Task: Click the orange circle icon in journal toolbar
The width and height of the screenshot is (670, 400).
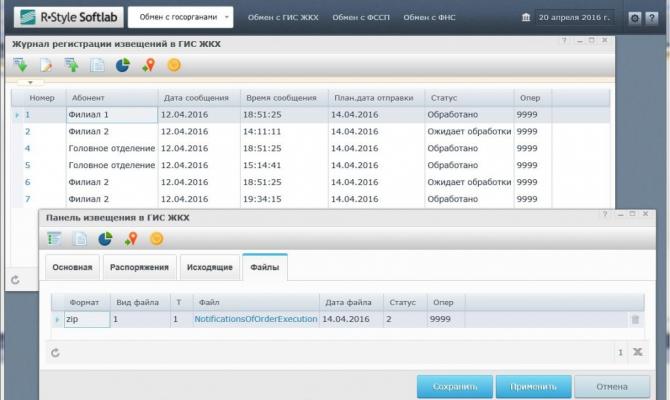Action: 174,65
